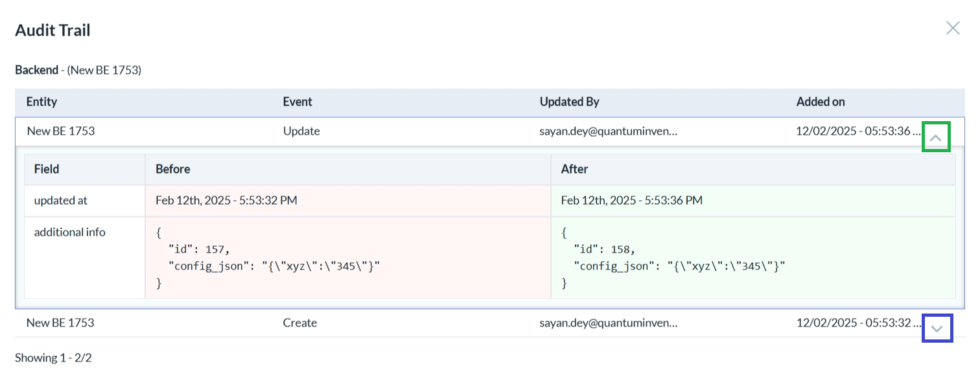Viewport: 980px width, 377px height.
Task: Click the Showing 1 - 2/2 pagination text
Action: click(x=54, y=358)
